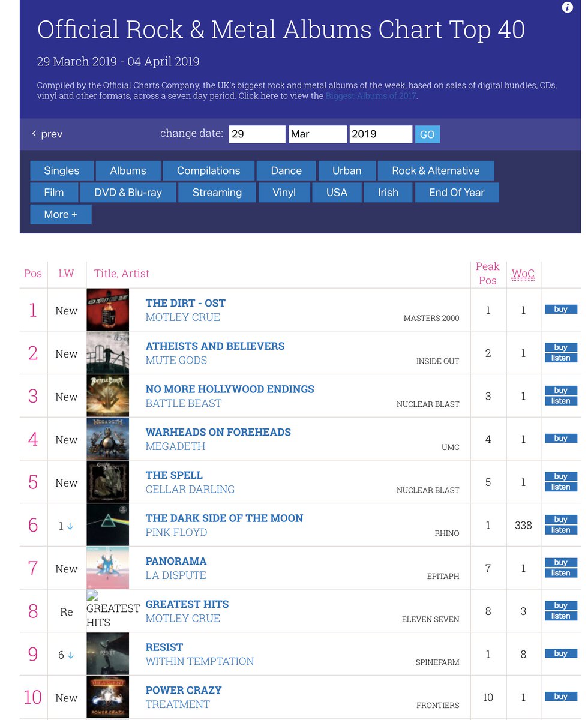
Task: Go to the previous chart week via prev
Action: pos(47,134)
